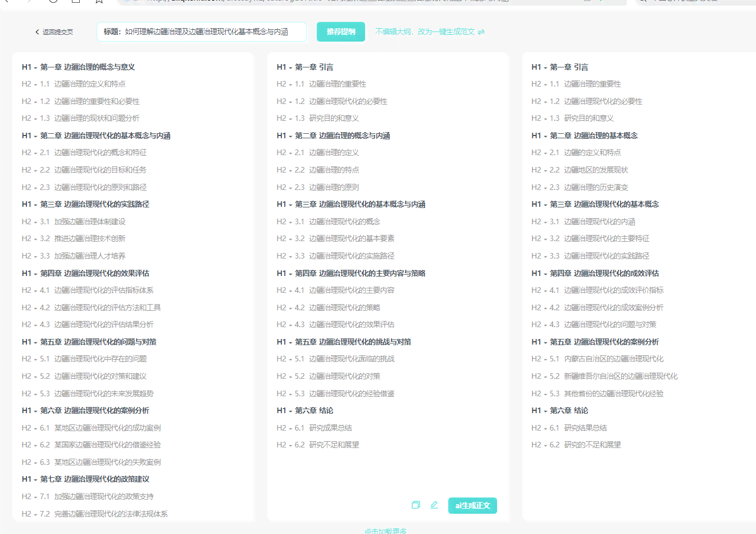Click row text 2.2 边疆治理现代化的目标和任务
The height and width of the screenshot is (534, 756).
93,170
